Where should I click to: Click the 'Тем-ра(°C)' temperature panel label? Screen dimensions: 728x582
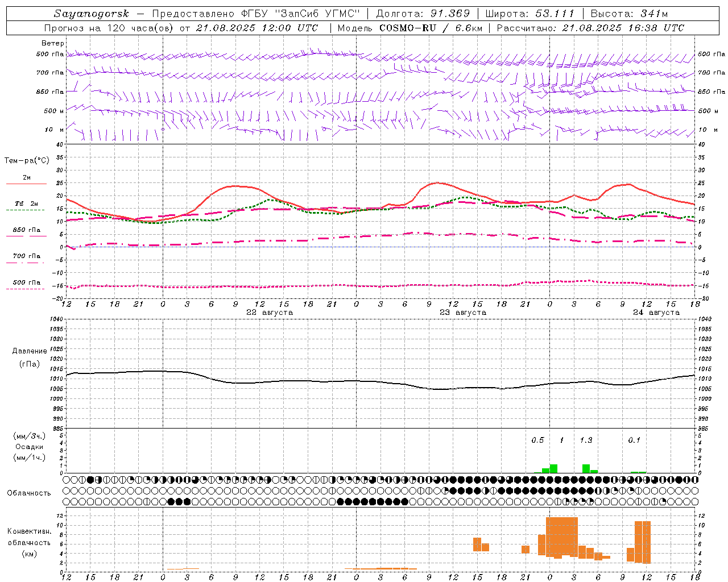[27, 161]
